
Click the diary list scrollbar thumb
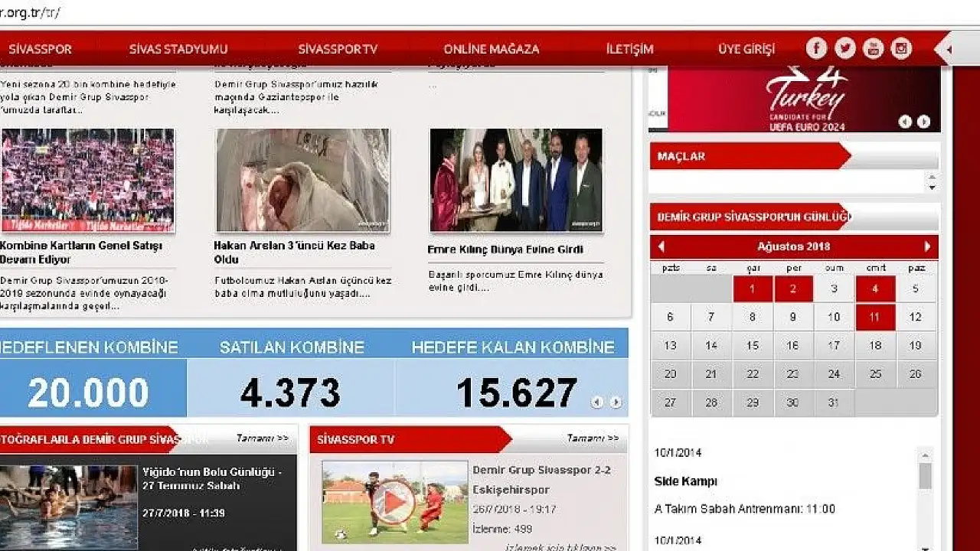point(926,475)
